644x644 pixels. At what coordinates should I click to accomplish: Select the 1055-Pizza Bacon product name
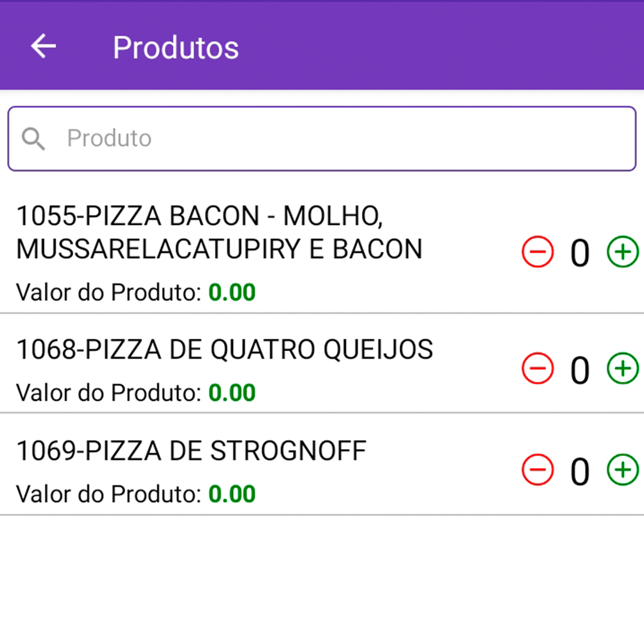tap(219, 233)
